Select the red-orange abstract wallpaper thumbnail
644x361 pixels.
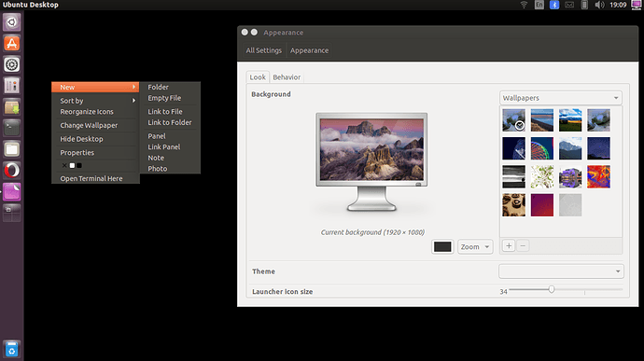coord(598,176)
